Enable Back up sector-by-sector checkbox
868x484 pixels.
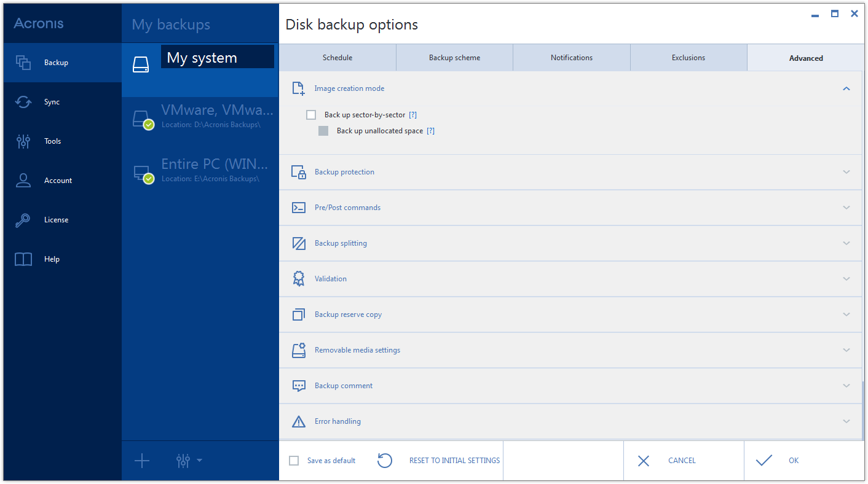(311, 115)
